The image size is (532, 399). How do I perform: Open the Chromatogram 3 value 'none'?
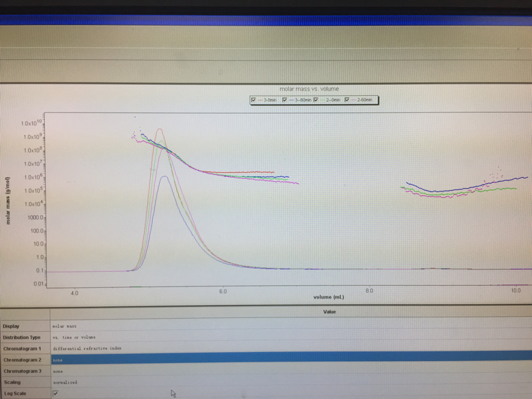point(291,371)
